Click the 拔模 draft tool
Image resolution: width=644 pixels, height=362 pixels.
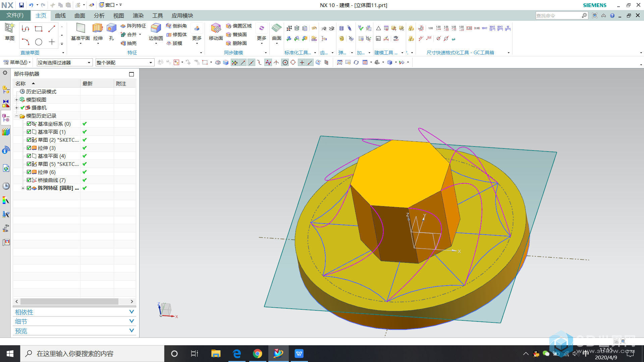pyautogui.click(x=174, y=43)
